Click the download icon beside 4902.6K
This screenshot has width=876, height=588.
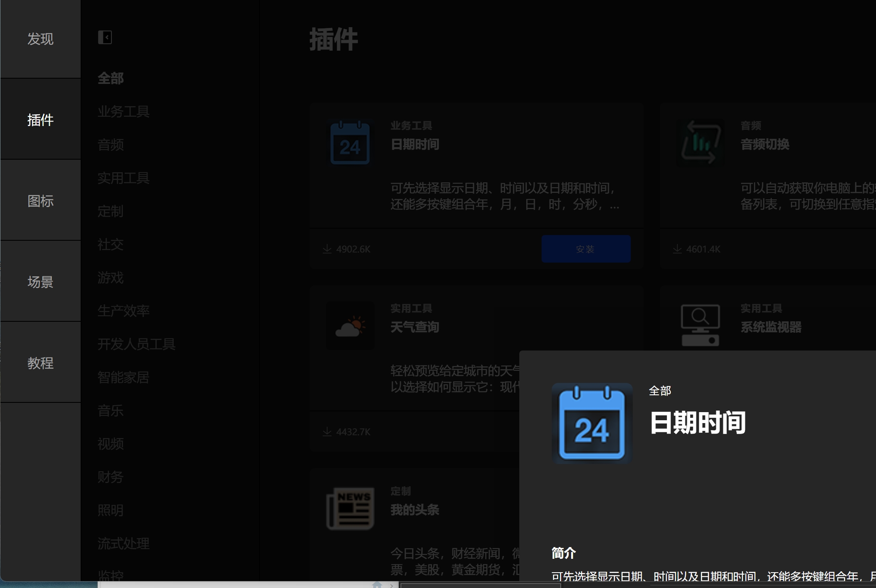[327, 249]
